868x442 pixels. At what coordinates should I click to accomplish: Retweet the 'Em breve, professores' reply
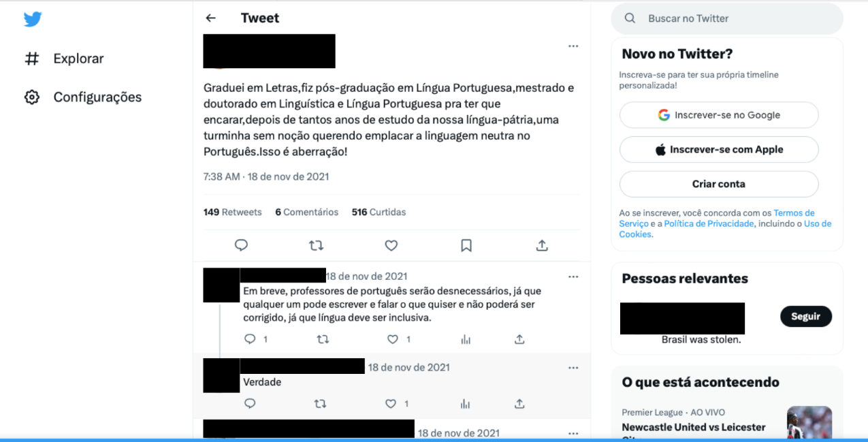323,339
